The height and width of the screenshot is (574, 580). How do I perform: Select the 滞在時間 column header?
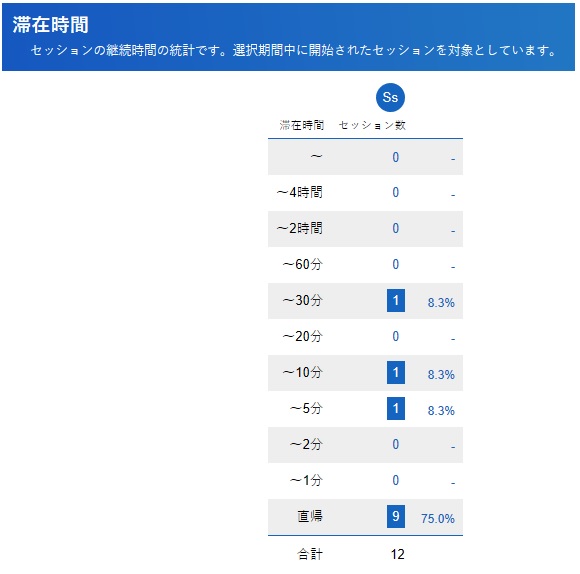(301, 125)
